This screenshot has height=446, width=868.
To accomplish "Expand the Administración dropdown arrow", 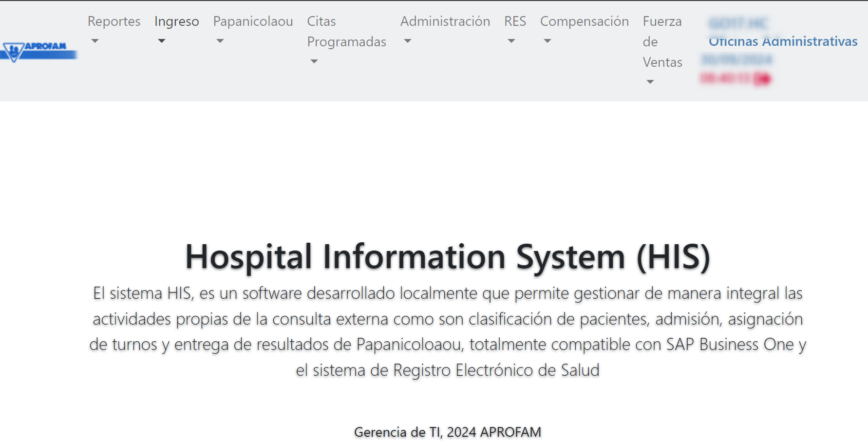I will click(408, 41).
